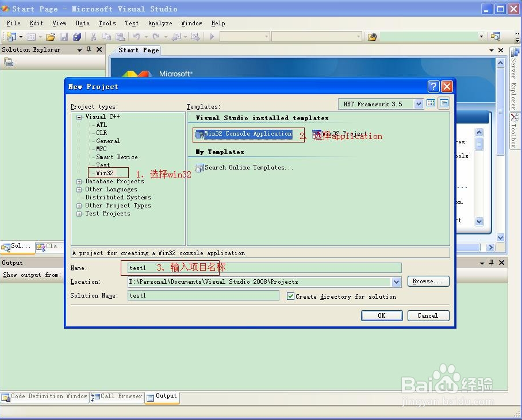The width and height of the screenshot is (522, 420).
Task: Select Search Online Templates item
Action: 245,167
